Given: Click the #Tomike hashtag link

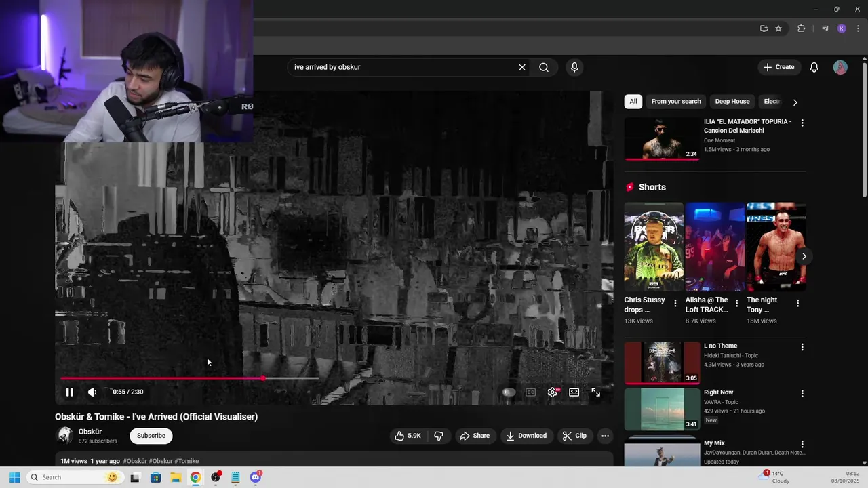Looking at the screenshot, I should pos(187,461).
